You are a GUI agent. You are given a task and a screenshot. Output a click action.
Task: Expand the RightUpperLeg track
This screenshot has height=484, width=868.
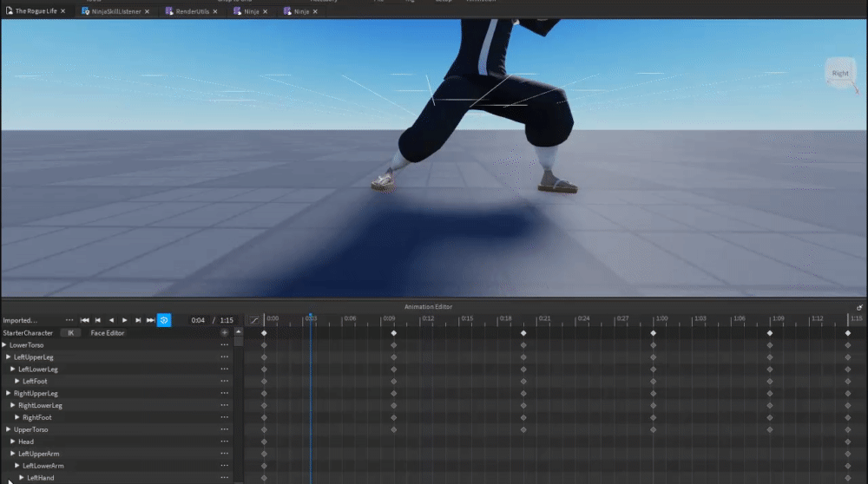coord(9,393)
